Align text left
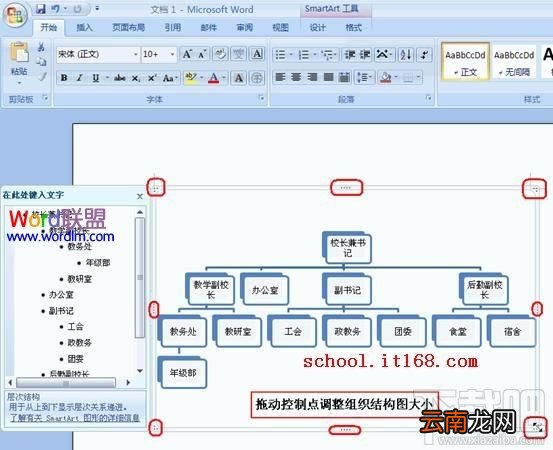 point(280,77)
